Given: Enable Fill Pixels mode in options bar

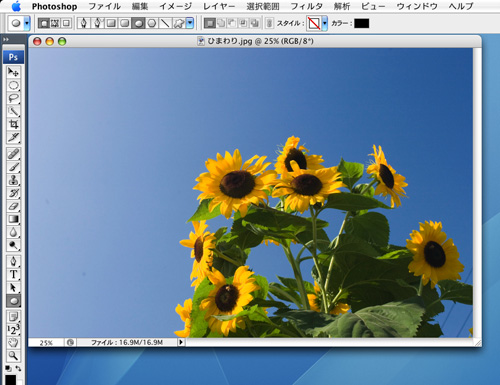Looking at the screenshot, I should click(x=66, y=23).
